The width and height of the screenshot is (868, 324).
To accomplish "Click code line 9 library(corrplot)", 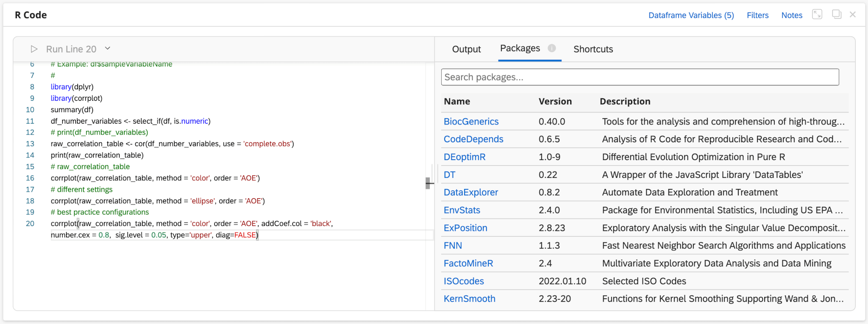I will point(76,98).
